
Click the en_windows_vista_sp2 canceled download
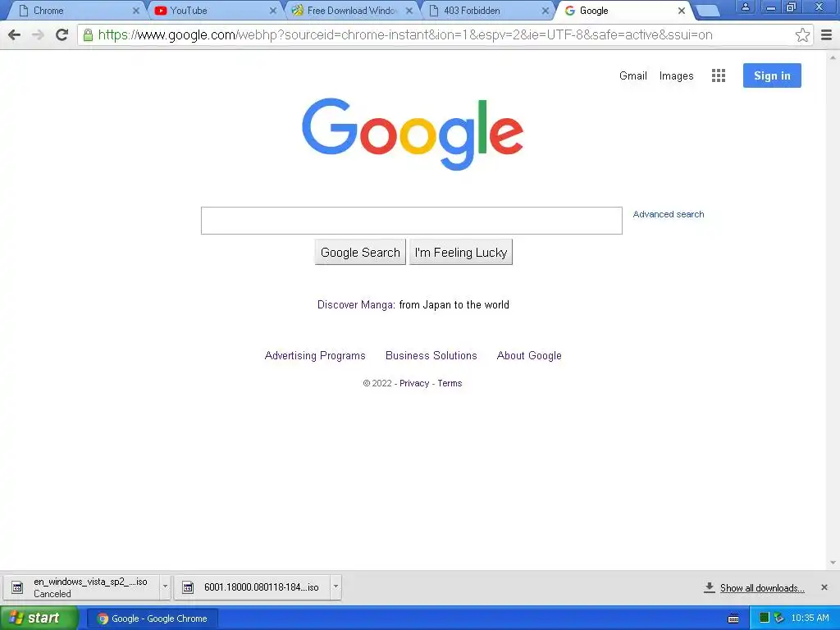pyautogui.click(x=82, y=587)
